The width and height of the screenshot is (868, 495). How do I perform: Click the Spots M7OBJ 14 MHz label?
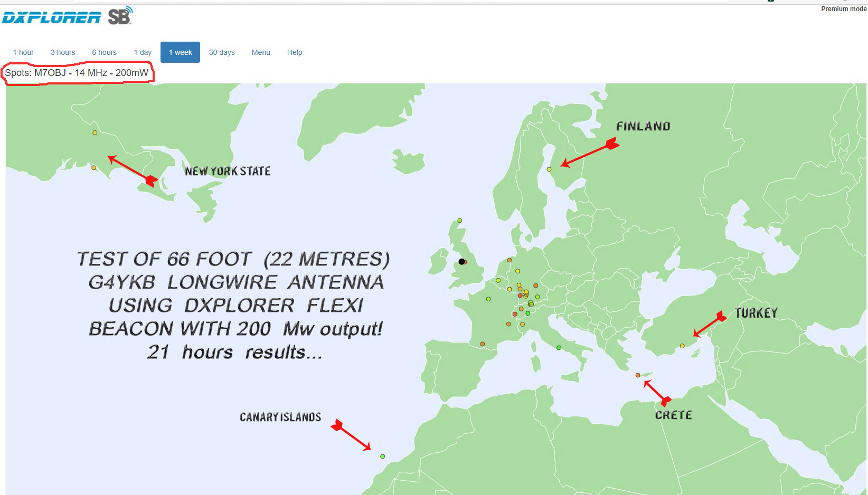tap(77, 73)
